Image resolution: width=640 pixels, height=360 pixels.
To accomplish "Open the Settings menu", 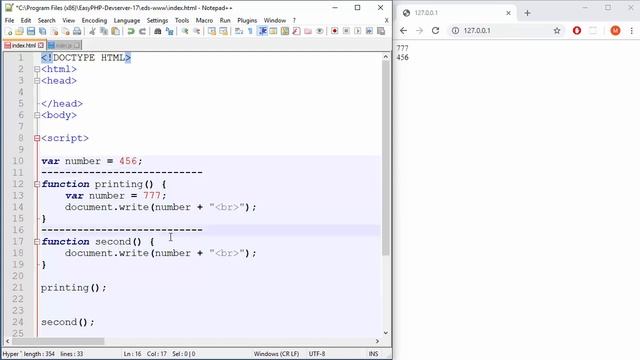I will pos(157,20).
